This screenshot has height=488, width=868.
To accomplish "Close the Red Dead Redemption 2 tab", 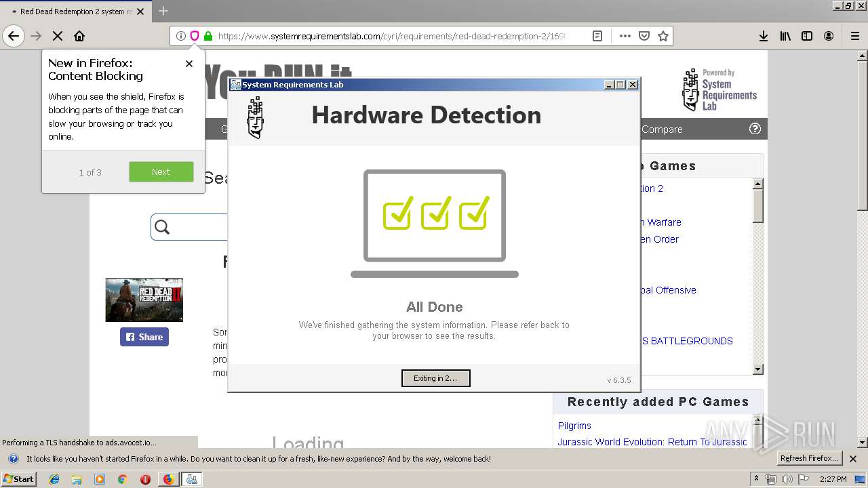I will [141, 12].
